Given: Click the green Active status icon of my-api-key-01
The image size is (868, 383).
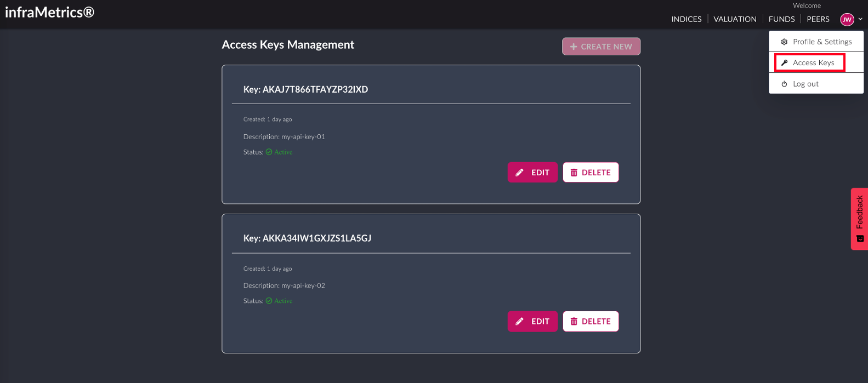Looking at the screenshot, I should coord(269,152).
